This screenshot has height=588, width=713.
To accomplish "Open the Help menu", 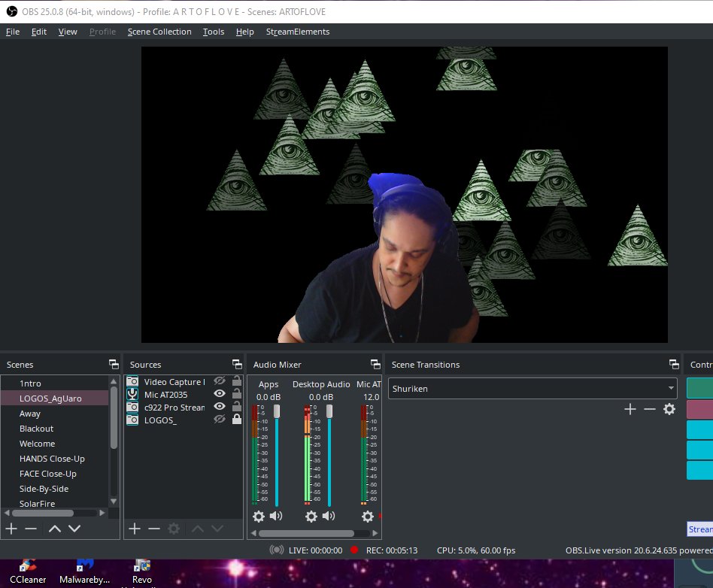I will click(x=244, y=32).
